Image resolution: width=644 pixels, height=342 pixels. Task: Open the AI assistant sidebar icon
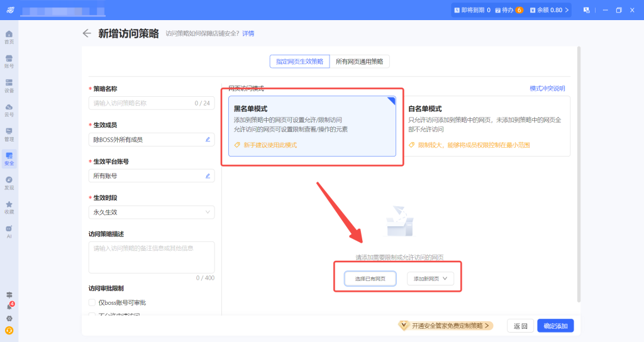(x=9, y=231)
